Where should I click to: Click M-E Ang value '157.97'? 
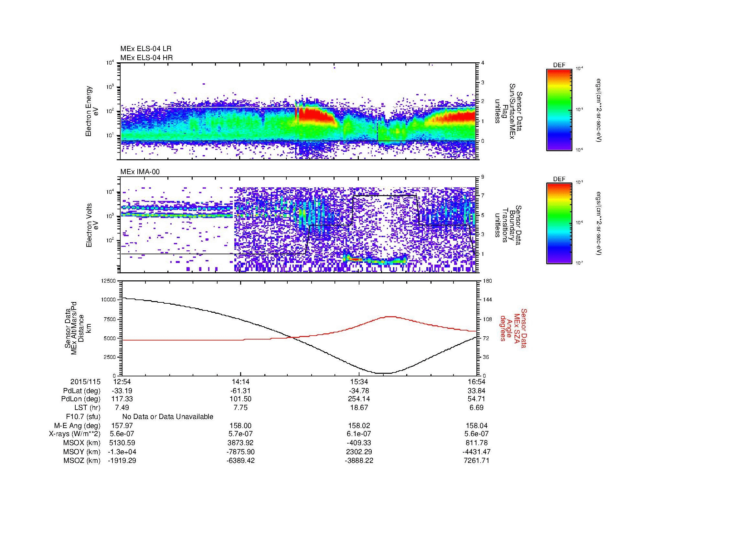click(x=122, y=425)
